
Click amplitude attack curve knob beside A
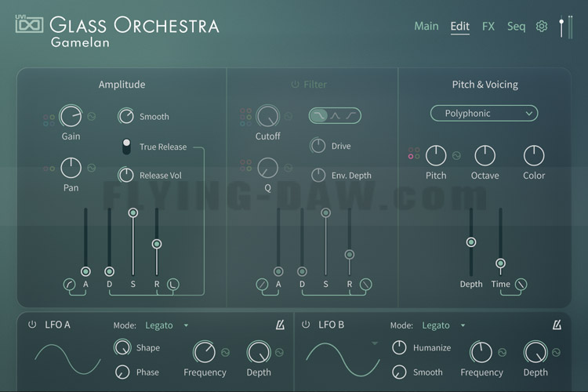pos(69,285)
